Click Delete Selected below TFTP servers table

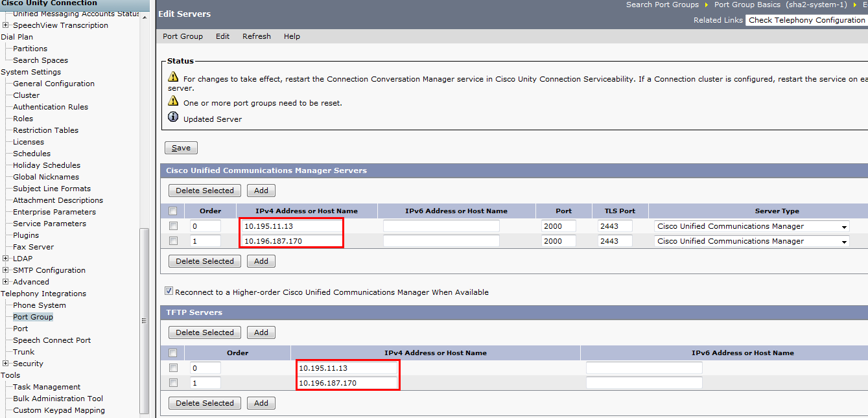(205, 403)
